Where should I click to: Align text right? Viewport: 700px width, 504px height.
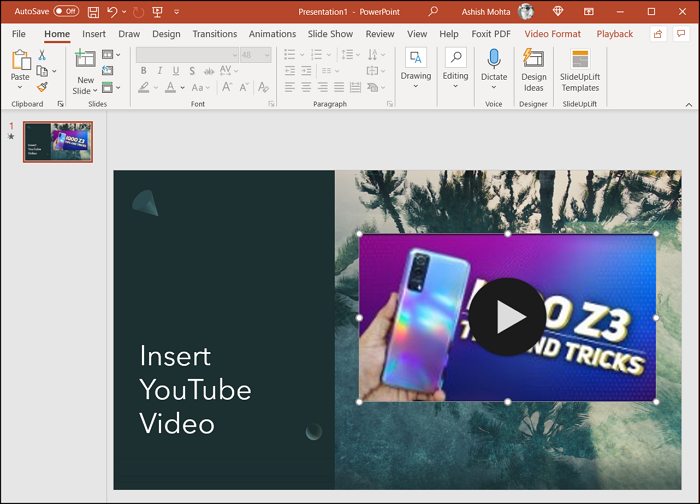point(323,87)
